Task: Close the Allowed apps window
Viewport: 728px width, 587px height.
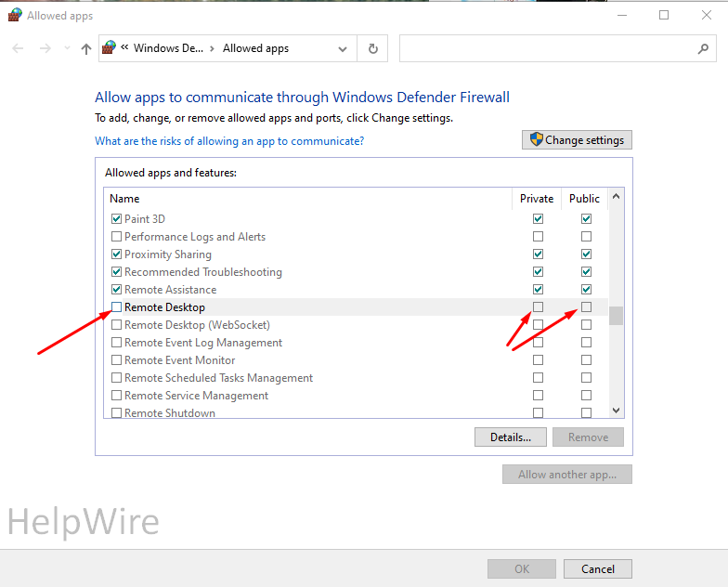Action: pos(706,15)
